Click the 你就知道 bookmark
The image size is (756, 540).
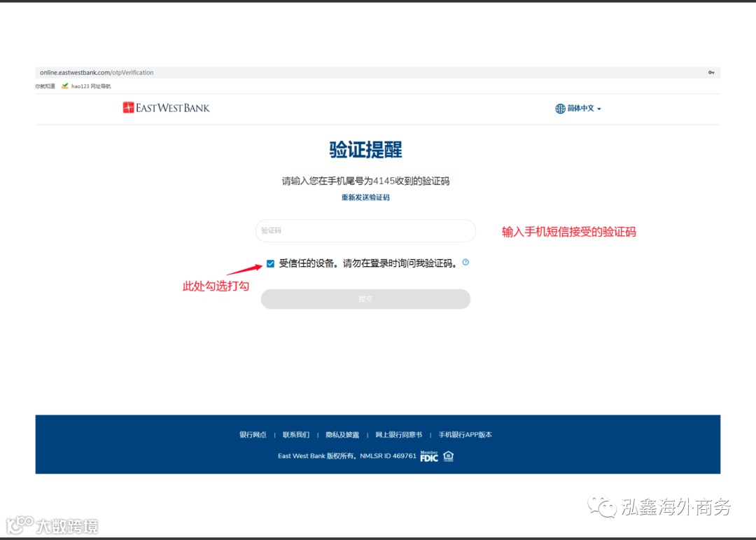tap(45, 86)
